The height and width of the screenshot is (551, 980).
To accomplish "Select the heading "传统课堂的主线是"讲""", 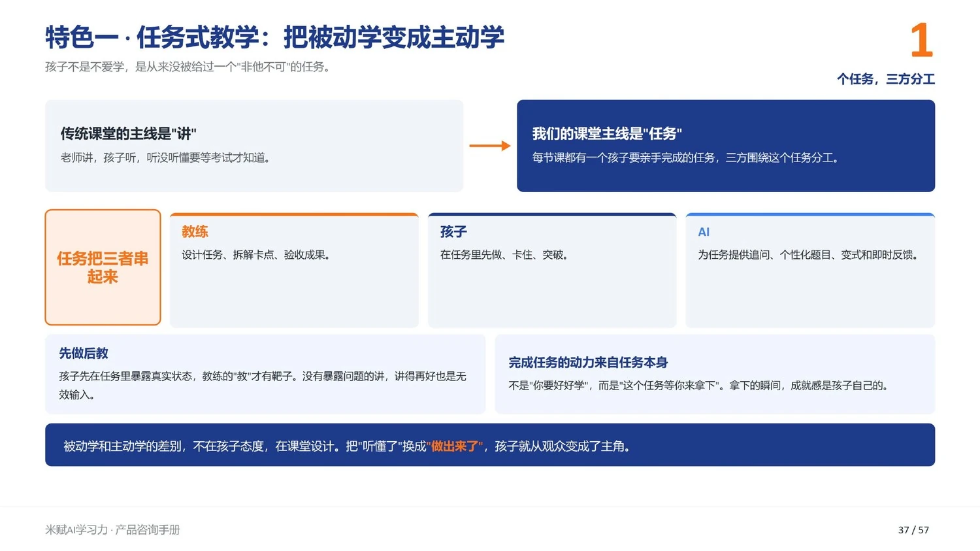I will tap(128, 134).
